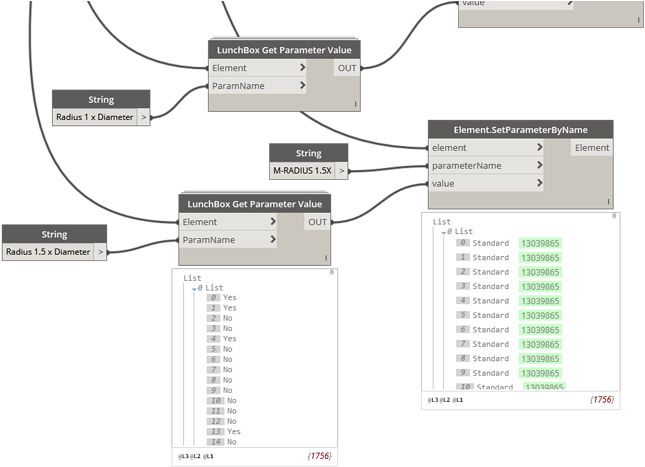Viewport: 645px width, 467px height.
Task: Click the lacing indicator on lower LunchBox node
Action: pyautogui.click(x=326, y=258)
